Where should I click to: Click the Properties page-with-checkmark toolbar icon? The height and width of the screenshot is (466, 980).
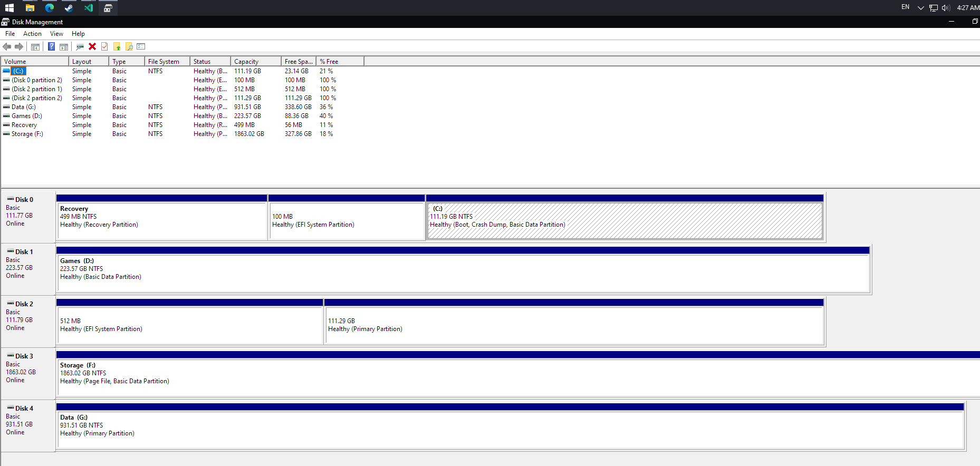tap(104, 46)
